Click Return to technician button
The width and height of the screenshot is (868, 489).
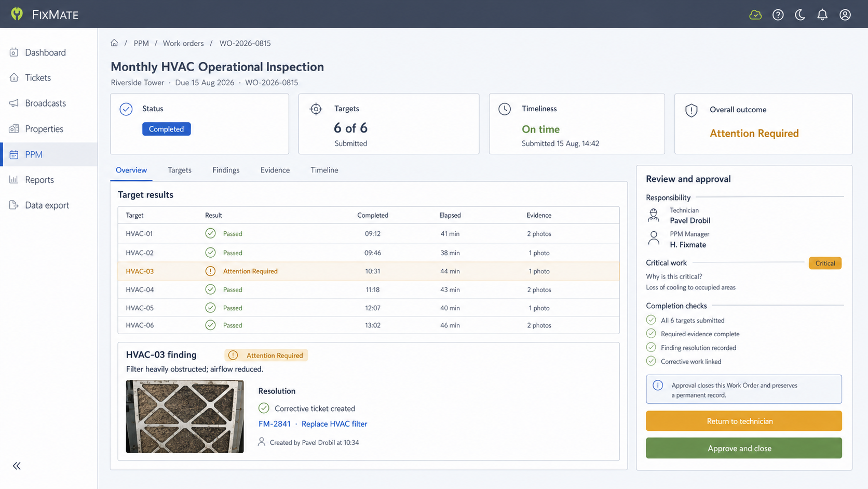[743, 421]
